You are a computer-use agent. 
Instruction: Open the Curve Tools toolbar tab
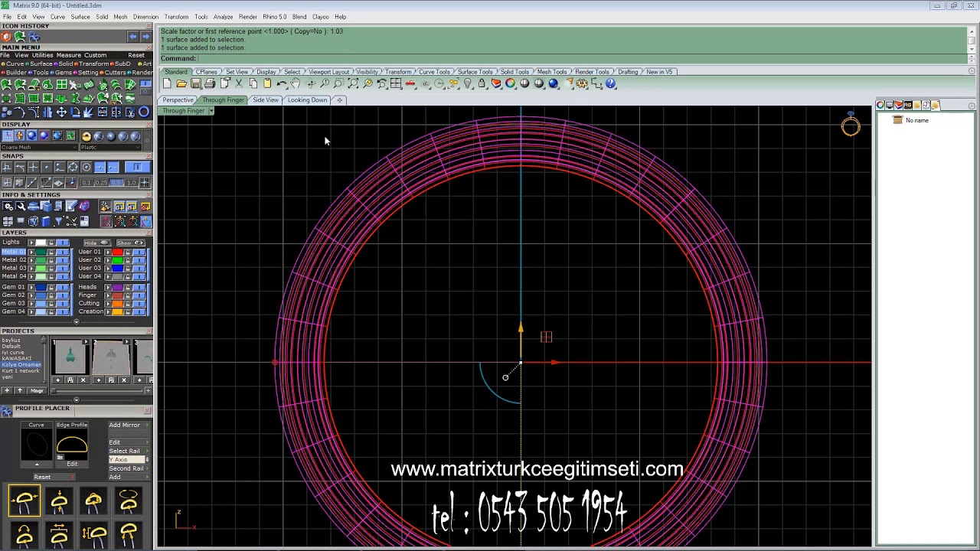click(x=434, y=72)
